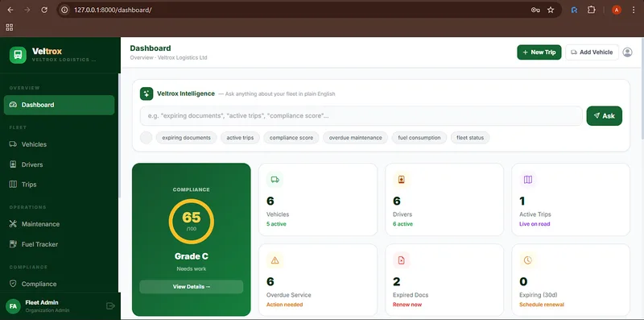Click 'Grade C' text

[192, 256]
